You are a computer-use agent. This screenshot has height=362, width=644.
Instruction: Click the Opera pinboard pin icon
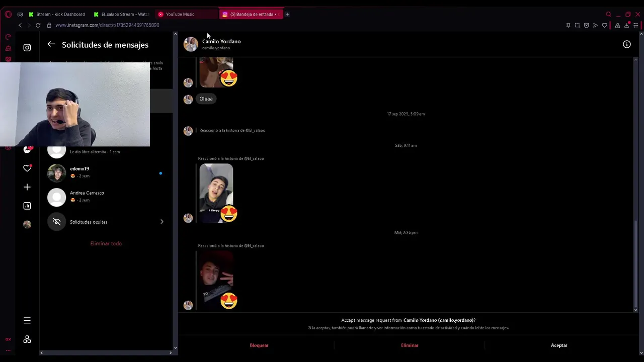pyautogui.click(x=568, y=25)
